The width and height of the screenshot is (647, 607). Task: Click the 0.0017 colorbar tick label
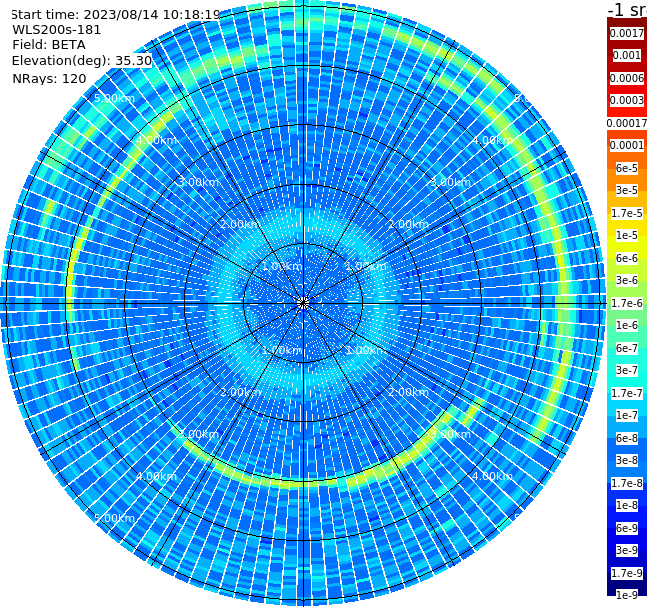627,33
